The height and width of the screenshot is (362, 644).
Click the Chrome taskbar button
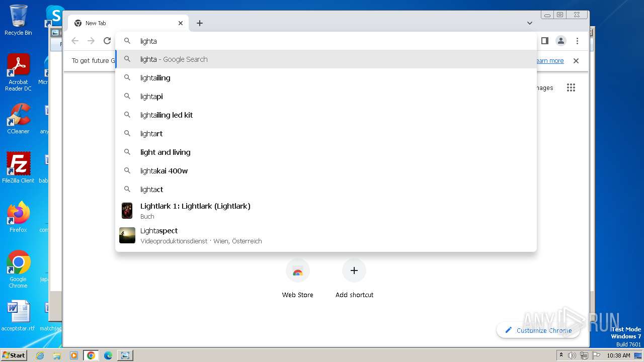[91, 355]
